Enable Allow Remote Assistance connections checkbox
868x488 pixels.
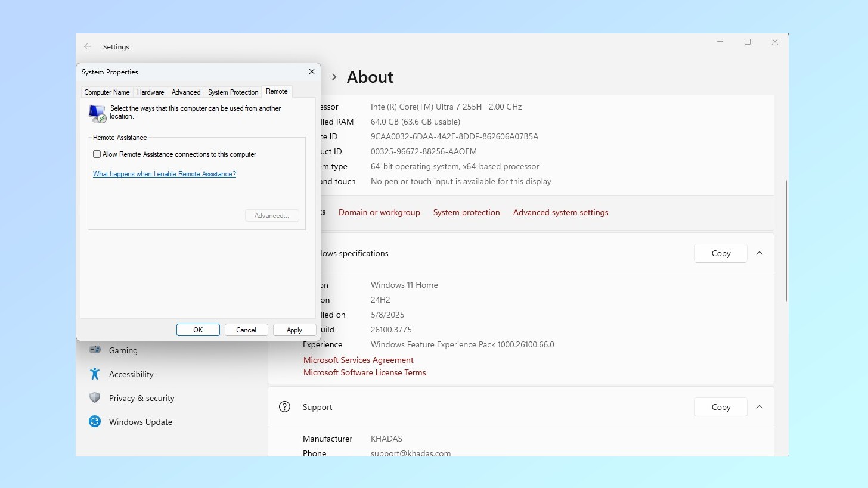(x=97, y=154)
